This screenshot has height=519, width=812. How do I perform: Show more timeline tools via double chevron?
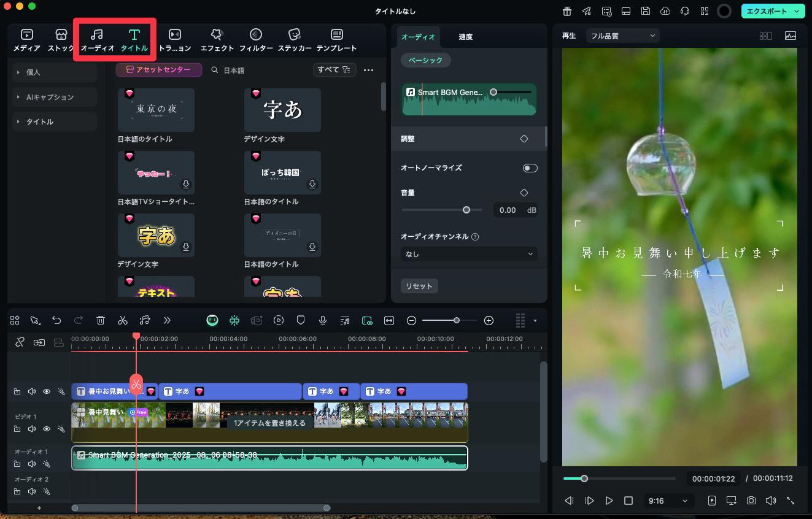167,320
